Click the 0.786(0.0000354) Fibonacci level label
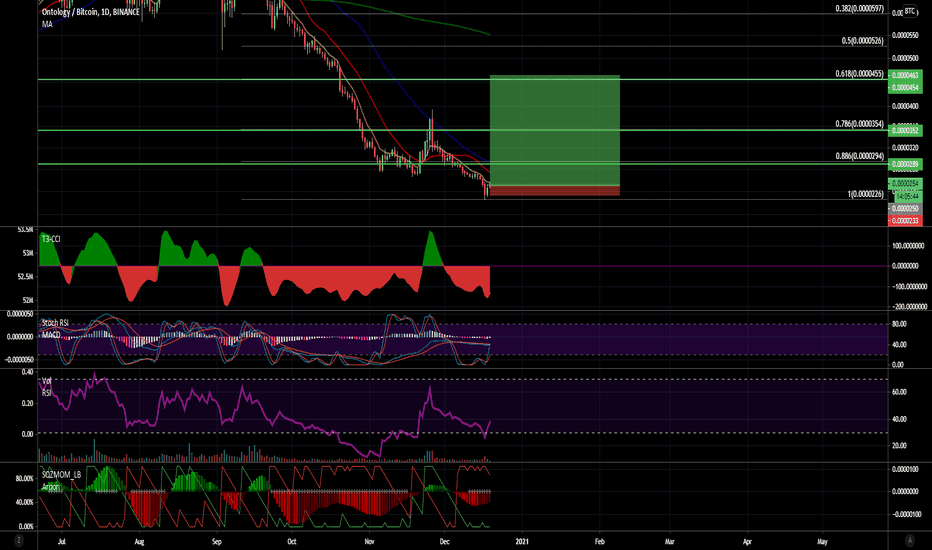Screen dimensions: 932x550 click(x=859, y=124)
